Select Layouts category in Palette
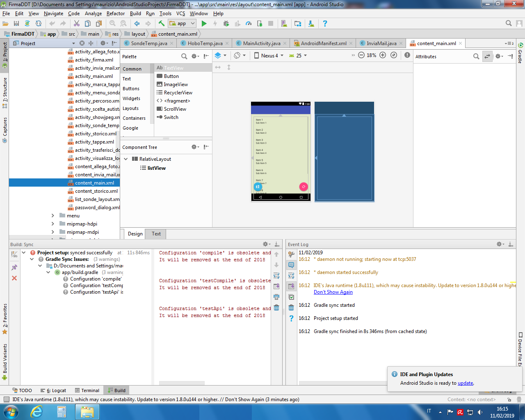This screenshot has width=525, height=420. coord(130,108)
